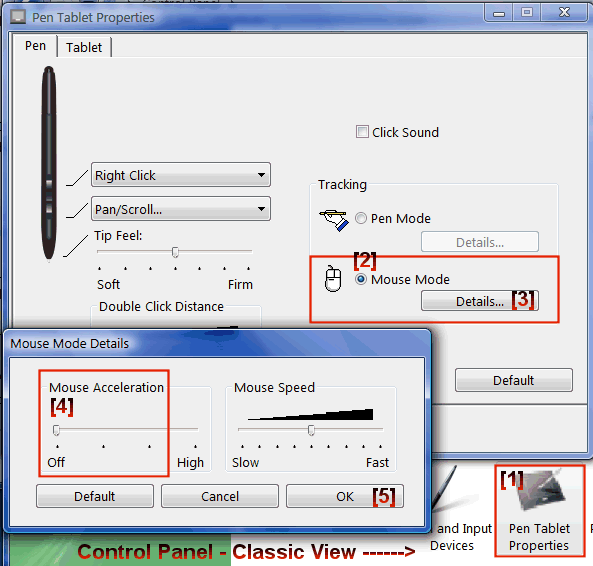Select the Mouse Mode radio button
This screenshot has width=593, height=566.
361,279
